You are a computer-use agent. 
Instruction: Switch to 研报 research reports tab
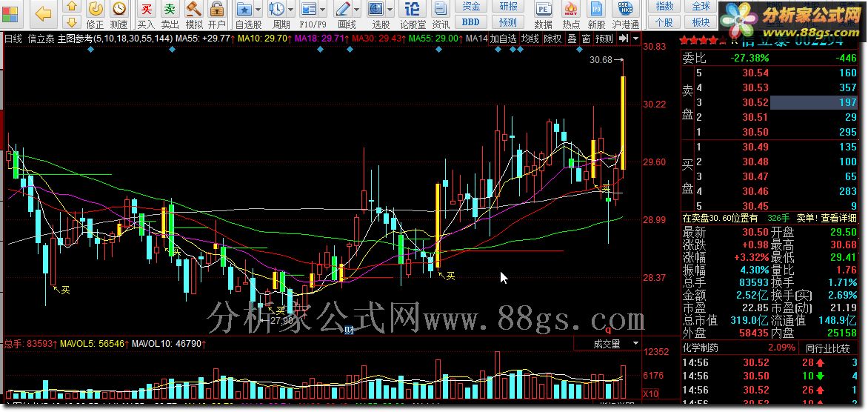coord(508,7)
